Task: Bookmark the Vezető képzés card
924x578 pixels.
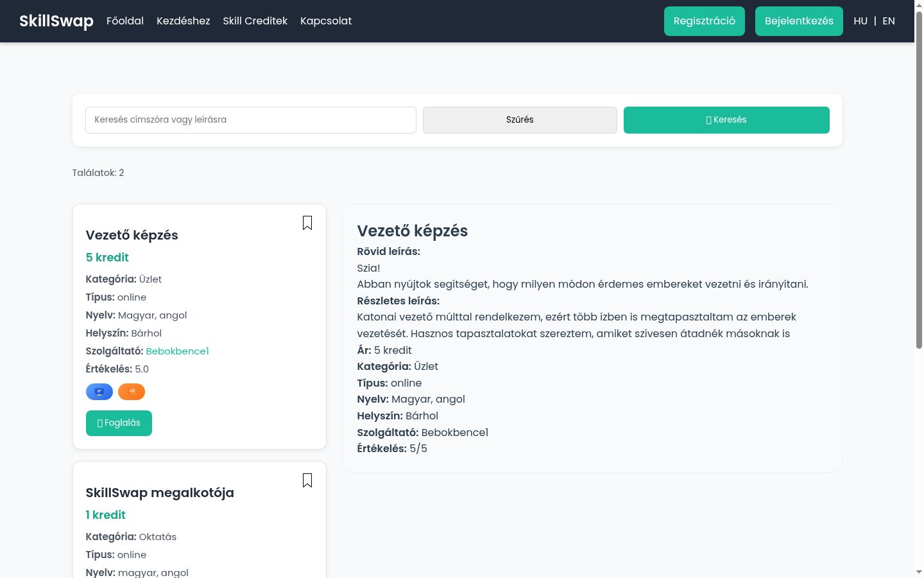Action: (x=307, y=223)
